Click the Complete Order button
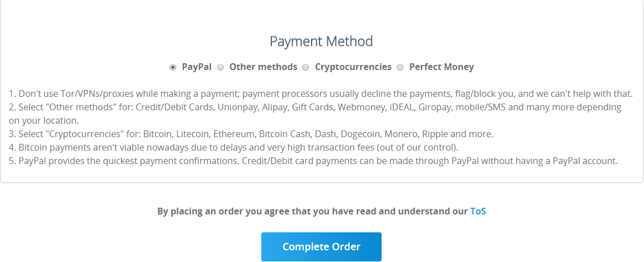Image resolution: width=644 pixels, height=262 pixels. [x=321, y=247]
